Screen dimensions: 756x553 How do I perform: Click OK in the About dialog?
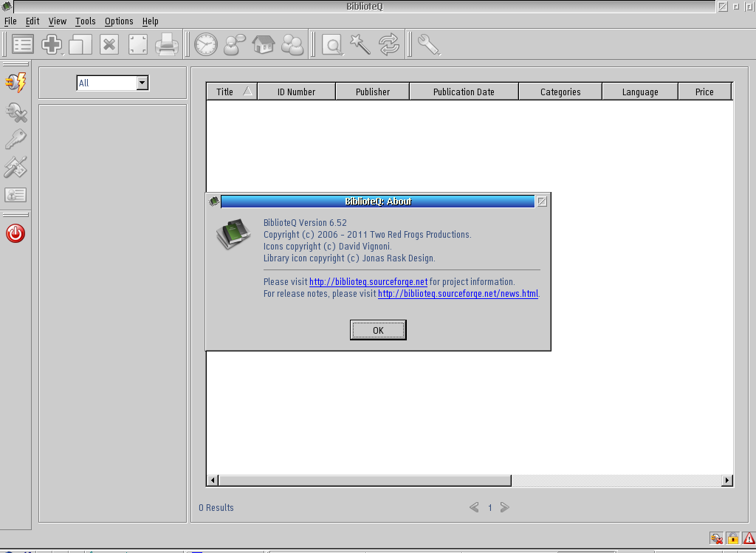click(x=378, y=330)
